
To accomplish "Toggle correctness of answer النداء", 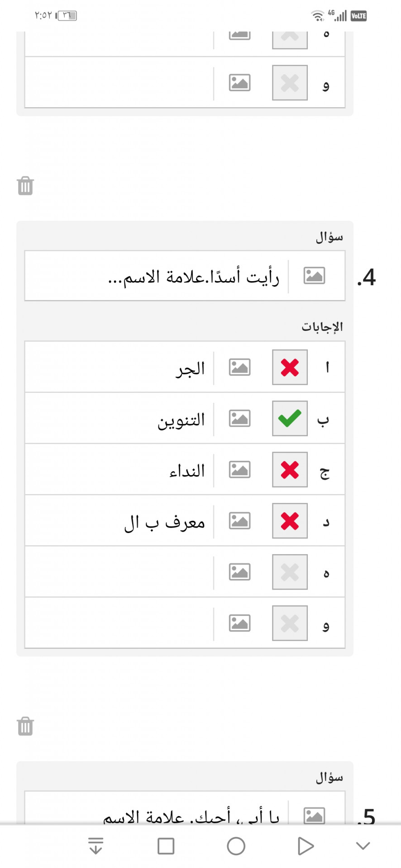I will coord(290,469).
